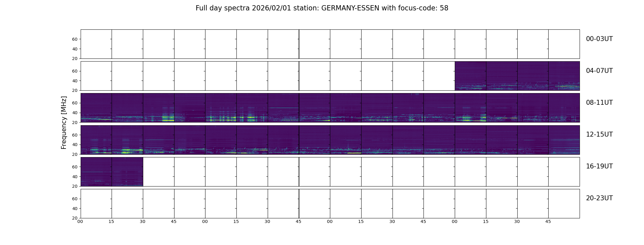Viewport: 644px width, 245px height.
Task: Select the '08-11UT' row label
Action: 599,103
